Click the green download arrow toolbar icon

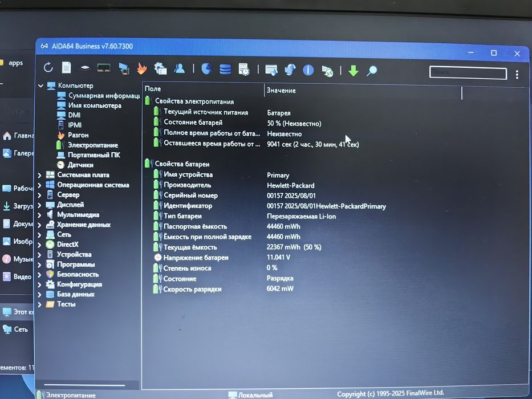click(x=353, y=71)
